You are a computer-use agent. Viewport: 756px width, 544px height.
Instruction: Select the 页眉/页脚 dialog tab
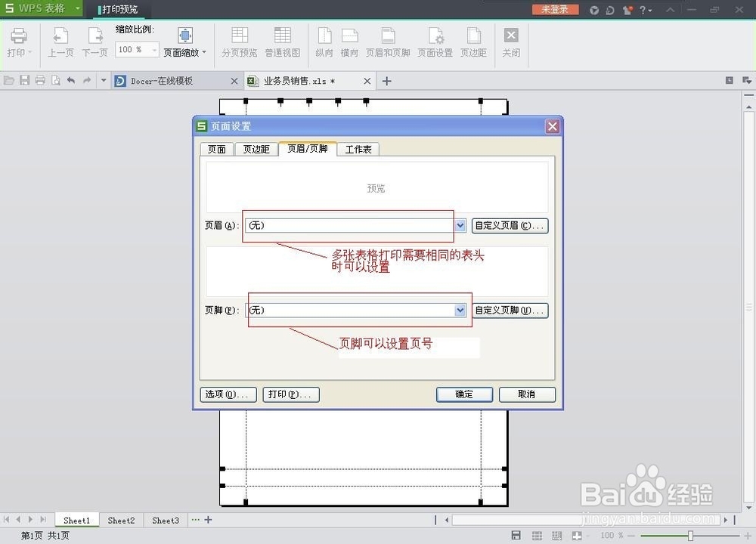pos(308,149)
